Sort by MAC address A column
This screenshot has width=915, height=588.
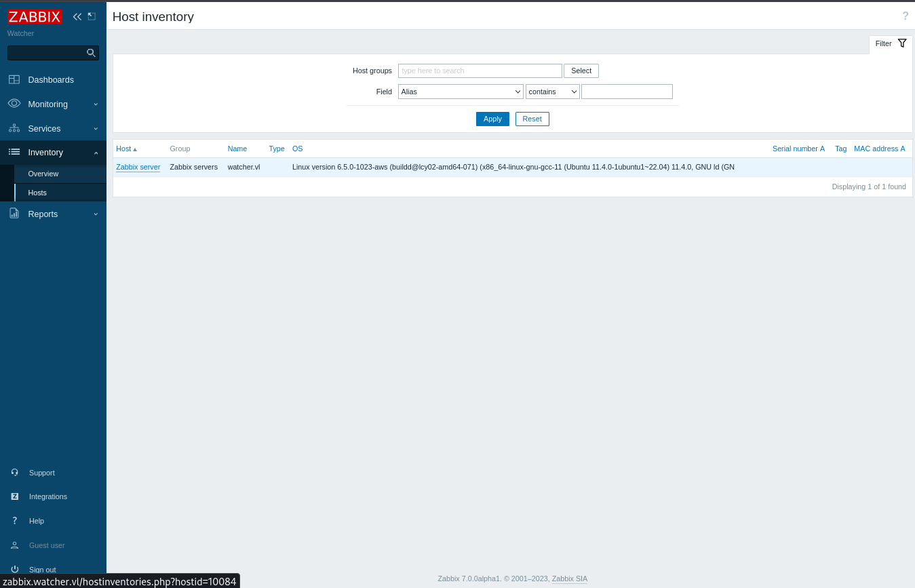(x=880, y=149)
